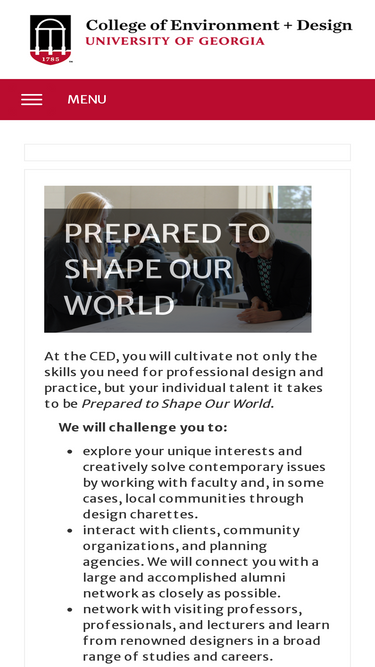Select the explore your unique interests bullet
The width and height of the screenshot is (375, 667).
(204, 482)
